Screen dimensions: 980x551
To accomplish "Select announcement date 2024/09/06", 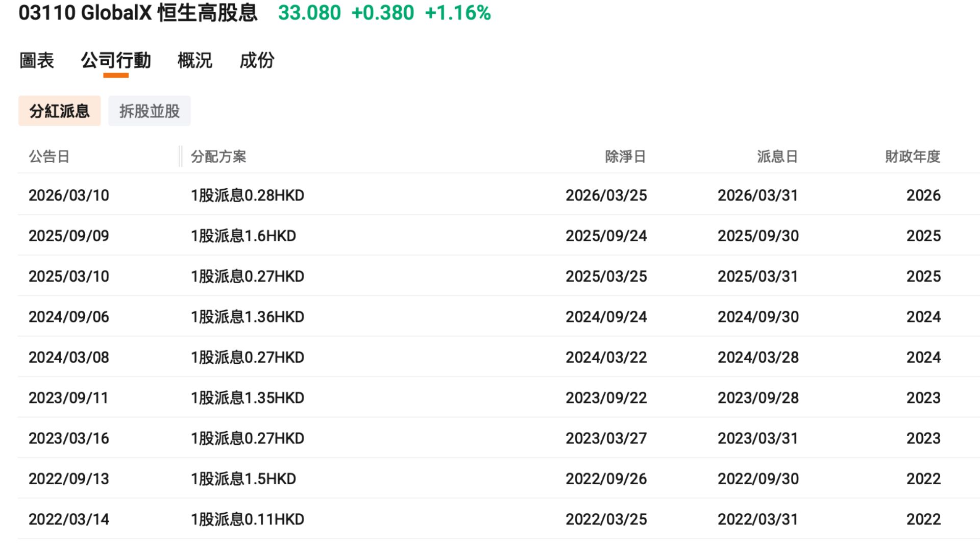I will (69, 317).
